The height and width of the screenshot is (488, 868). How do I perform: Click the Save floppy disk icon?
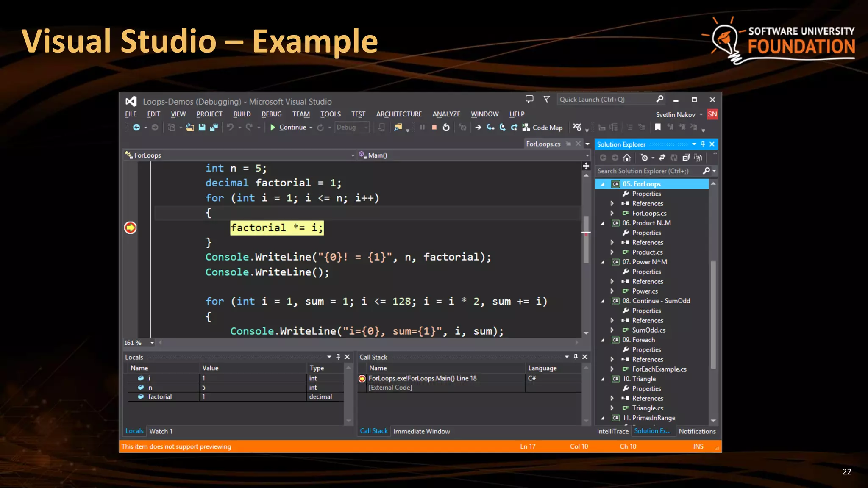(x=202, y=128)
